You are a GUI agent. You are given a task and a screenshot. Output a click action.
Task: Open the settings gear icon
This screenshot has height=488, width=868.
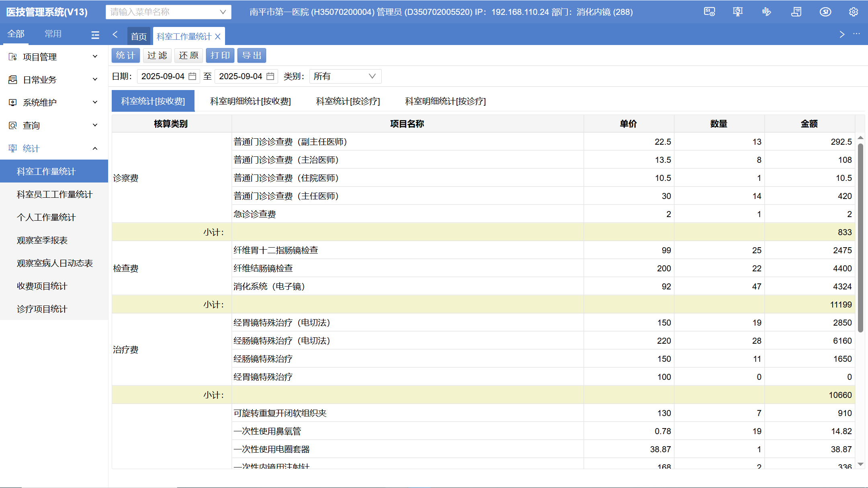(854, 12)
